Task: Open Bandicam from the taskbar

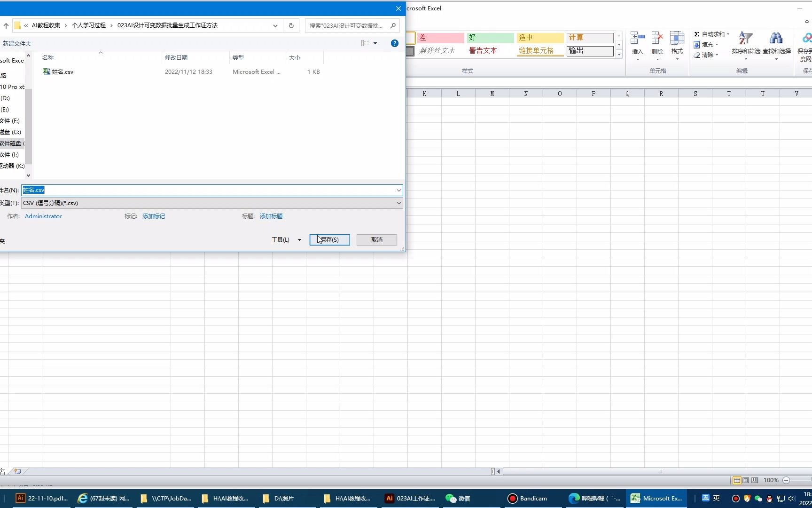Action: (x=528, y=499)
